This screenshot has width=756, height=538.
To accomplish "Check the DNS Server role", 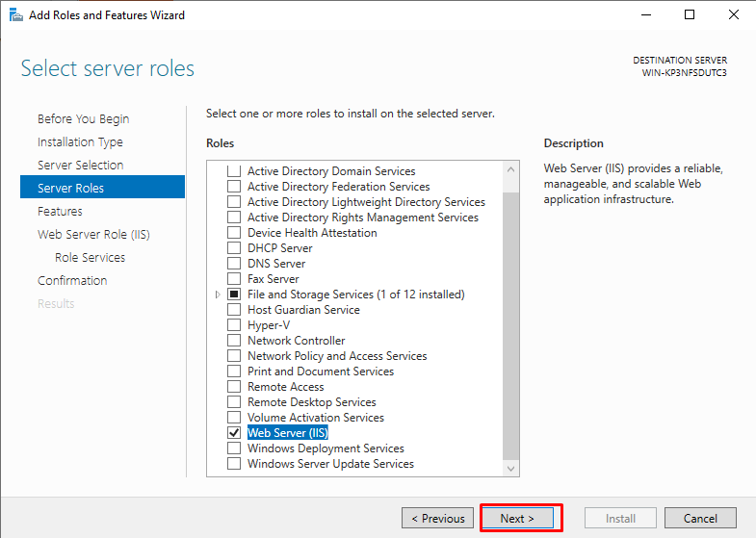I will (234, 263).
